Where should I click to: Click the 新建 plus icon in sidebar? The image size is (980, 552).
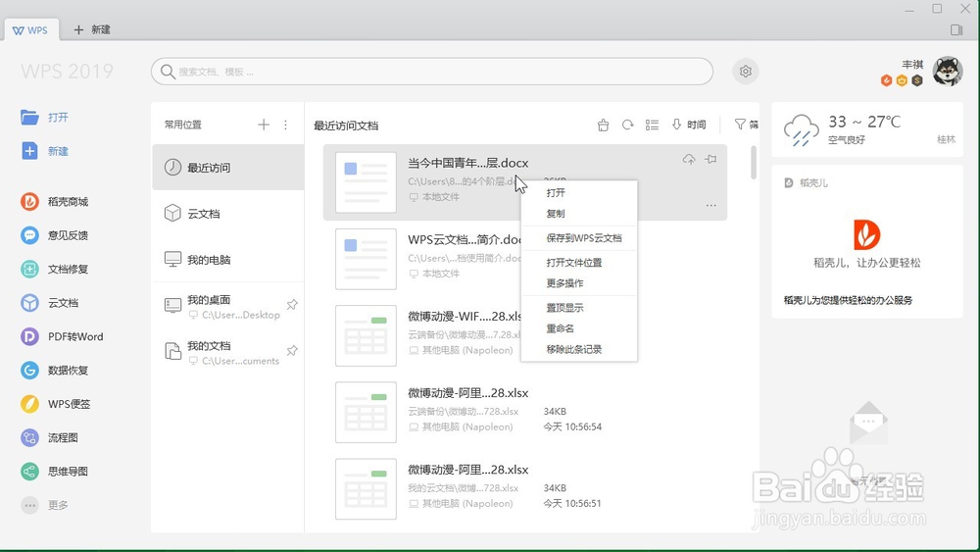pos(29,151)
